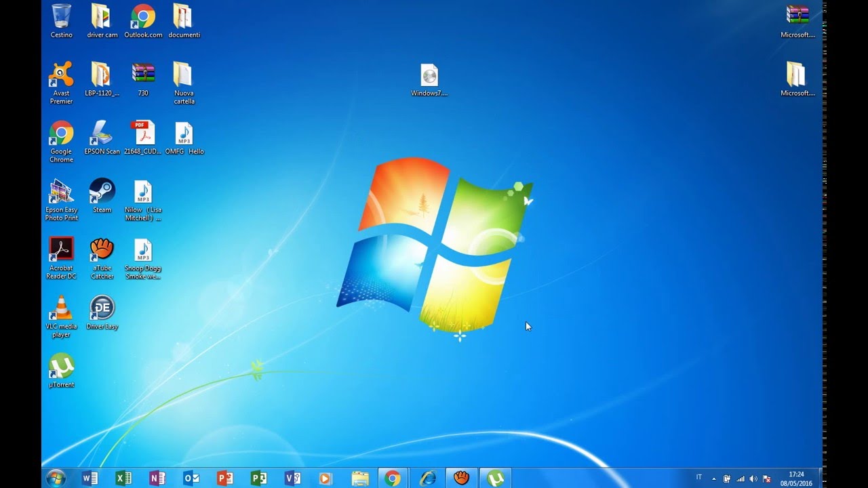Launch PowerPoint from the taskbar

tap(225, 479)
